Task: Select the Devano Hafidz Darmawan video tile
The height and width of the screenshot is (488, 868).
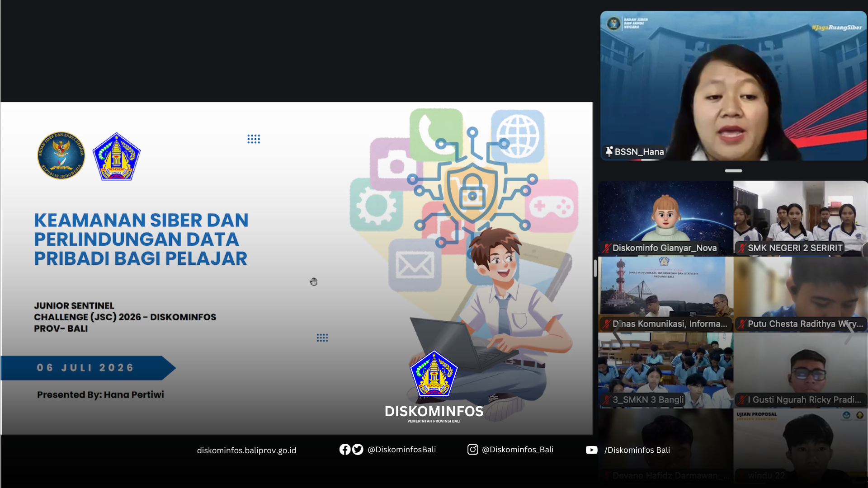Action: pyautogui.click(x=665, y=446)
